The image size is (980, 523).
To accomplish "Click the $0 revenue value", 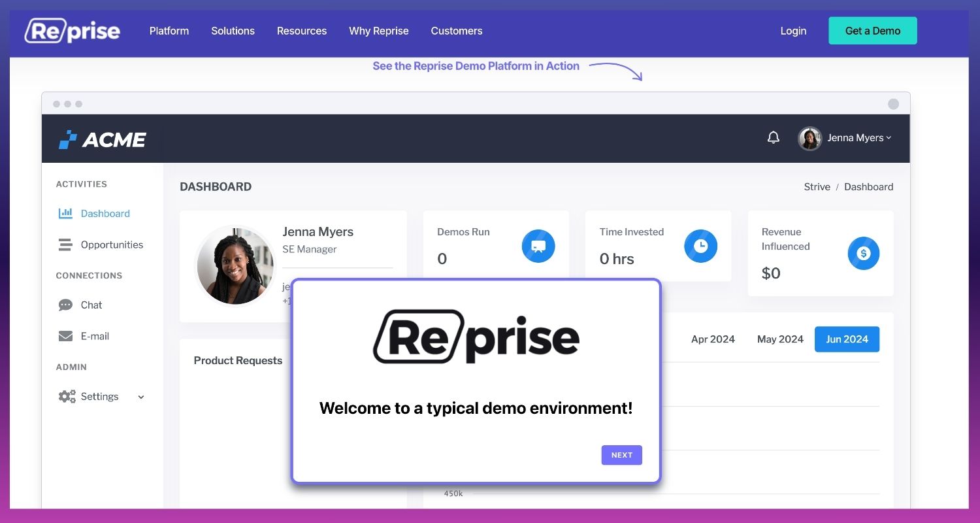I will (x=771, y=273).
